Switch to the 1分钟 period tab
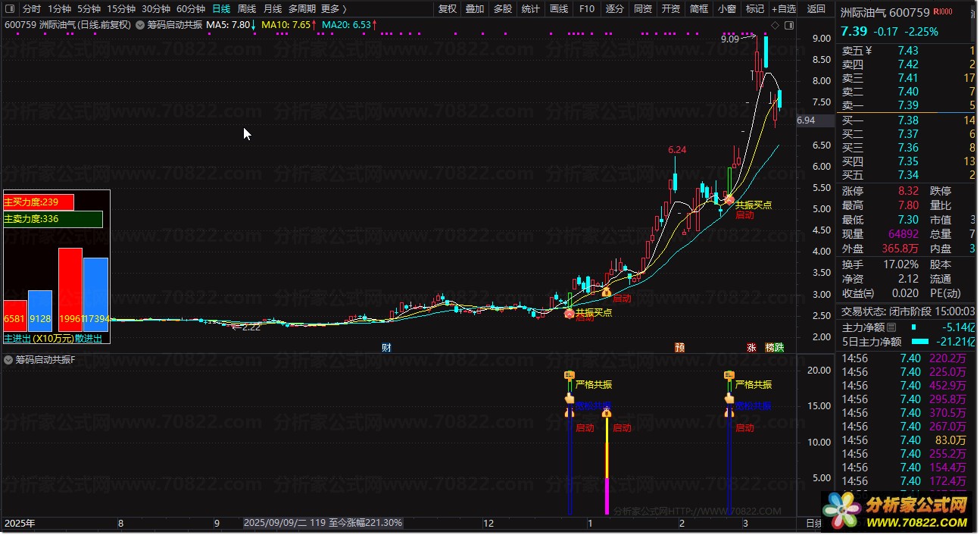The height and width of the screenshot is (535, 980). click(59, 9)
